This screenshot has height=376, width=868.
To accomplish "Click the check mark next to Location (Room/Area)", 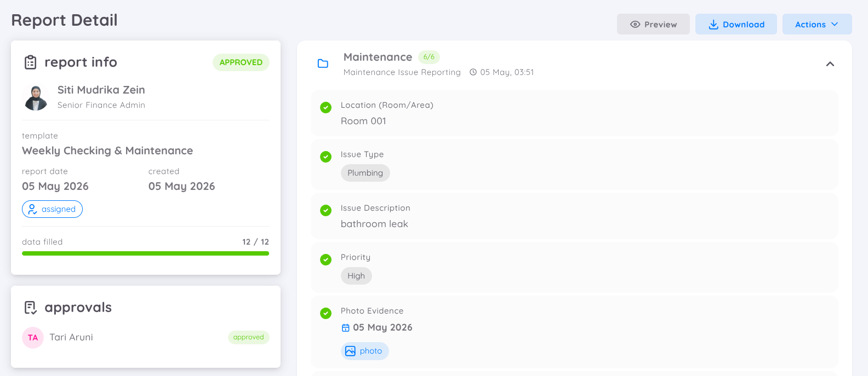I will (326, 108).
